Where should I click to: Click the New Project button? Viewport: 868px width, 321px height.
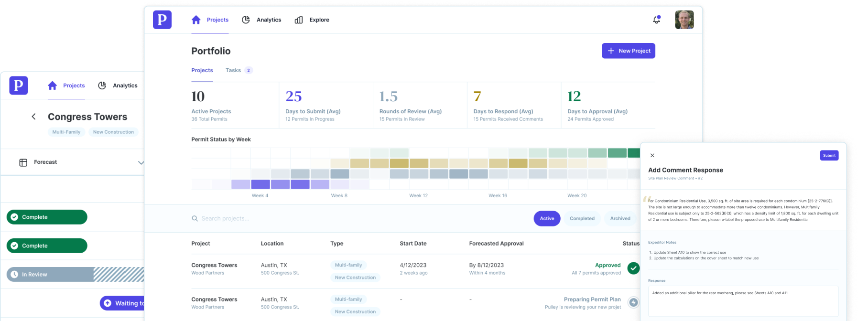(x=628, y=51)
